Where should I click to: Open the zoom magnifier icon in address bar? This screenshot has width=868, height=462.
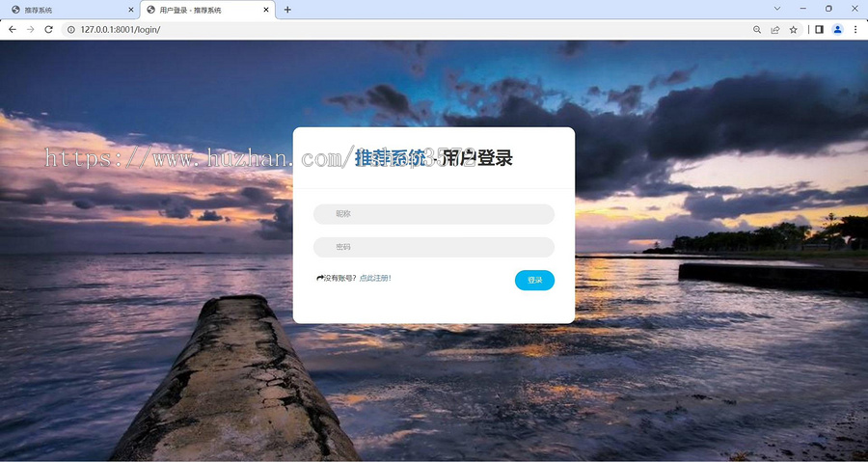click(757, 29)
